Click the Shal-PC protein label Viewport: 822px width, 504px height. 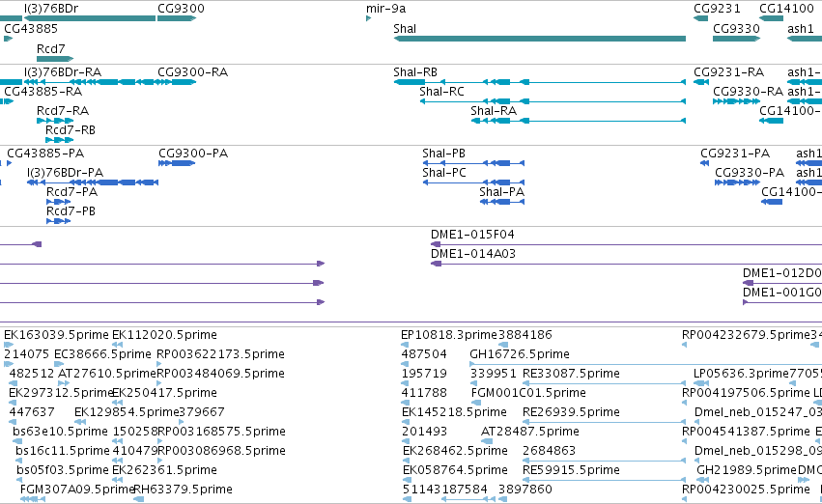click(444, 173)
